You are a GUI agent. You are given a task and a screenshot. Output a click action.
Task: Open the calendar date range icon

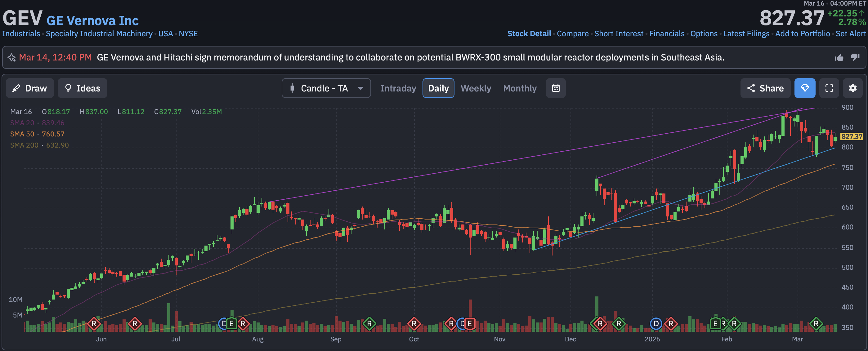coord(556,88)
